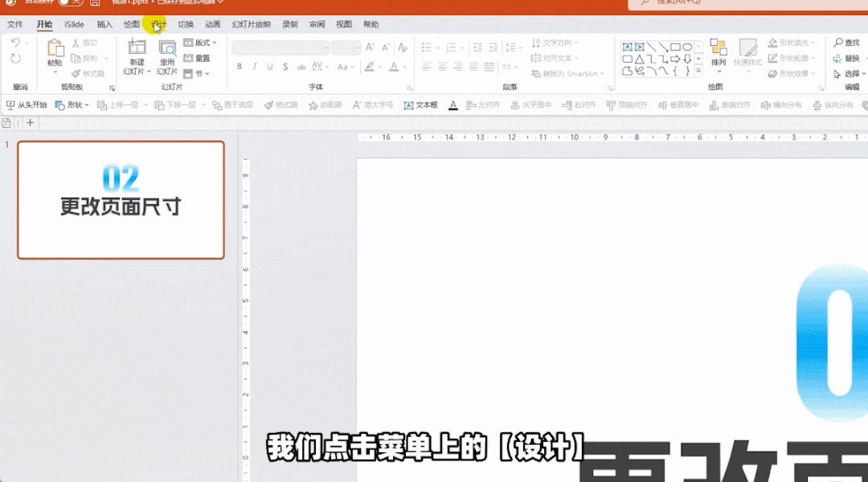The image size is (868, 482).
Task: Toggle justify paragraph alignment in ribbon
Action: (x=473, y=67)
